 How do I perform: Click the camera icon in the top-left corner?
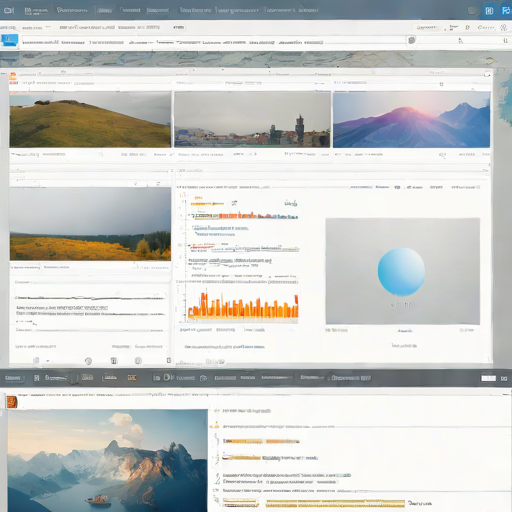(9, 10)
